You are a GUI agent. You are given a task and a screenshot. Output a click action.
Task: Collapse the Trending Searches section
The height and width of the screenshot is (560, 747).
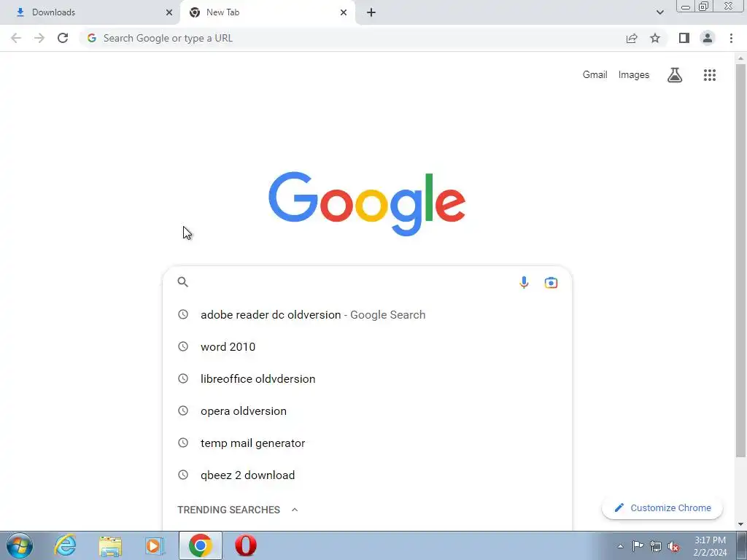(295, 510)
